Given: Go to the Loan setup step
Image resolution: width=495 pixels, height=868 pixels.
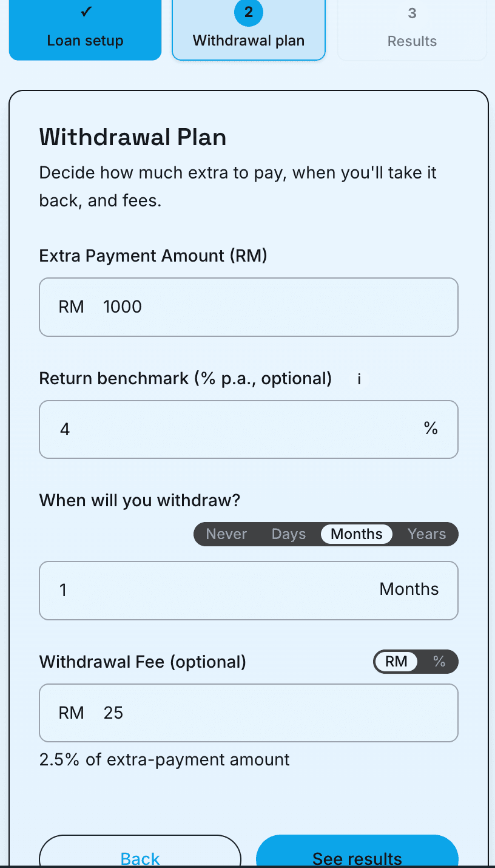Looking at the screenshot, I should [85, 30].
